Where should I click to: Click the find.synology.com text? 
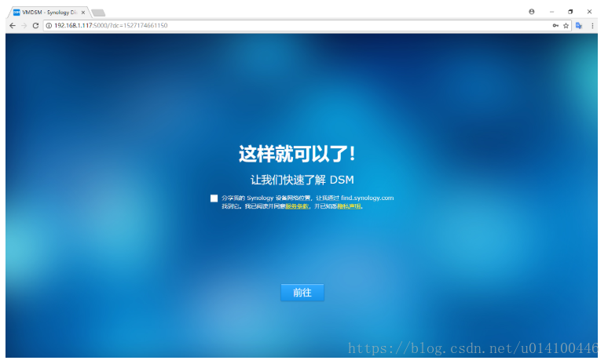[x=367, y=198]
